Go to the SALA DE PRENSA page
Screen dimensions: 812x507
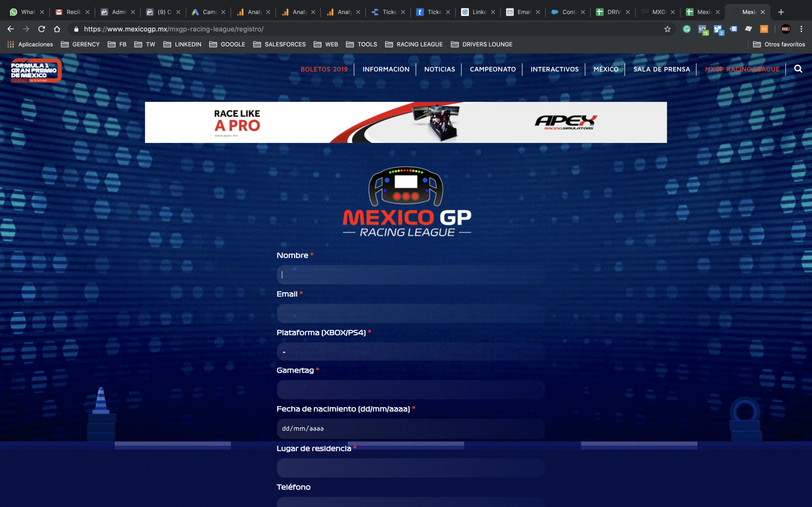pyautogui.click(x=661, y=69)
